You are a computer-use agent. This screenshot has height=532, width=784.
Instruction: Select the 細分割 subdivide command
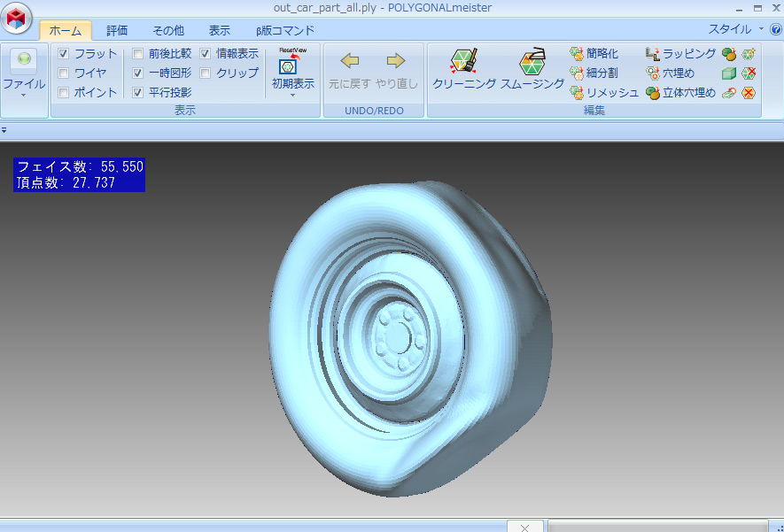pos(594,73)
